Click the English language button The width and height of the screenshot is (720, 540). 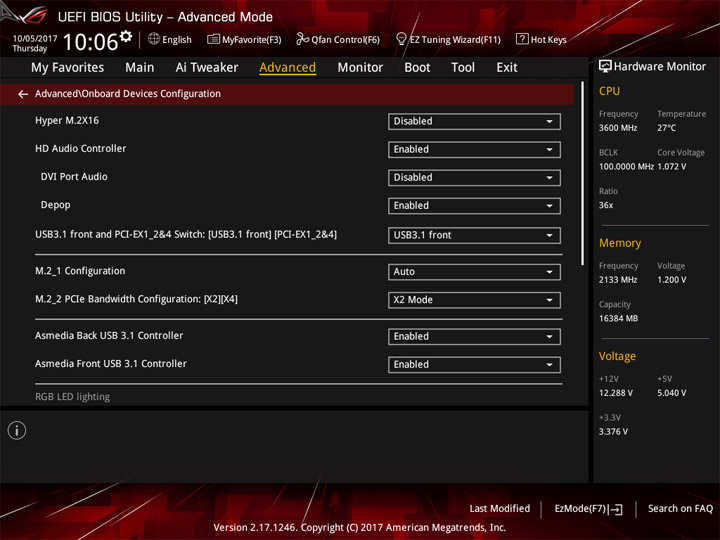point(170,39)
